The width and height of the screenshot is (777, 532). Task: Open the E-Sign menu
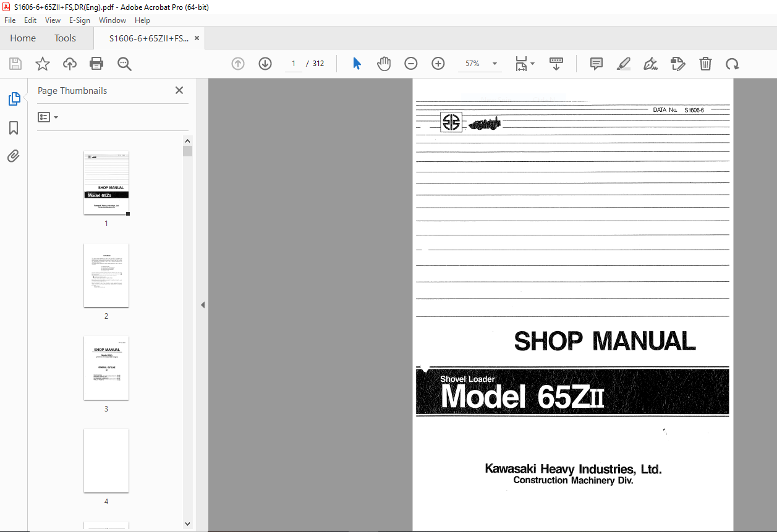[80, 20]
